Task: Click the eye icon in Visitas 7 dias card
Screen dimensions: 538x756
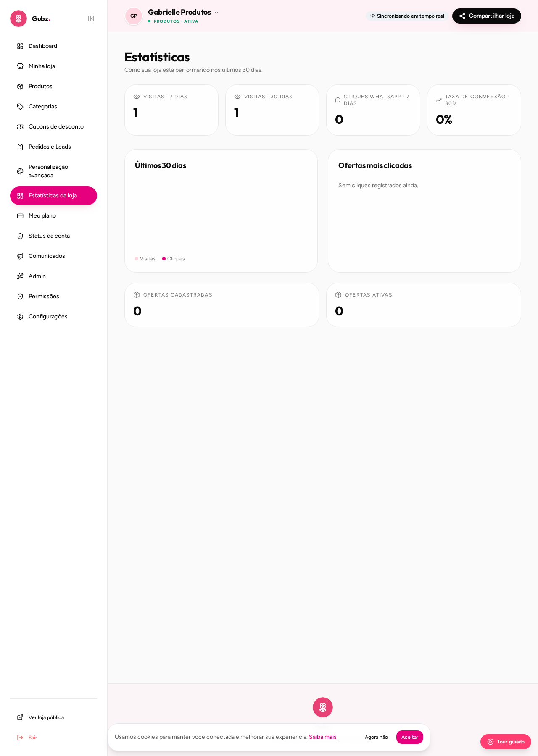Action: 137,97
